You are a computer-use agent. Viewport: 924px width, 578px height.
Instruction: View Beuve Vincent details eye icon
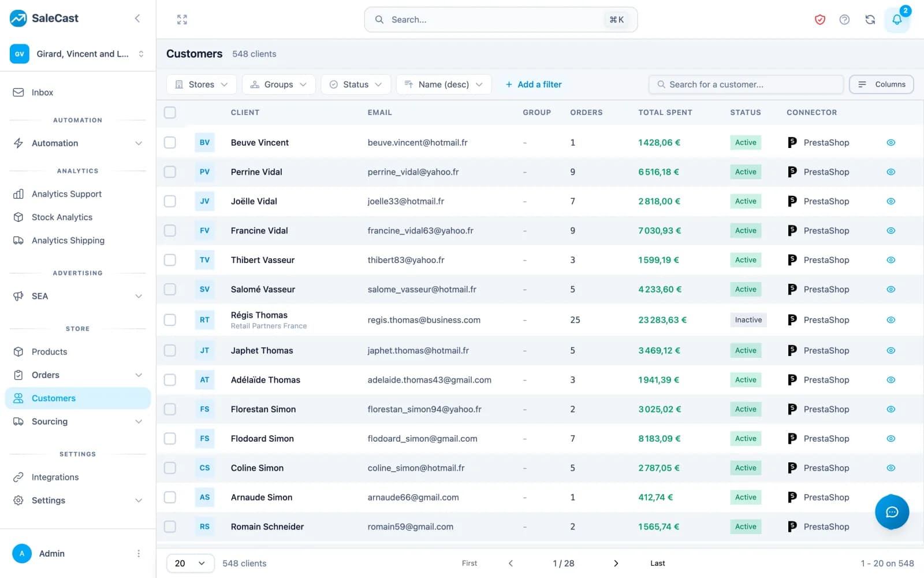tap(891, 142)
